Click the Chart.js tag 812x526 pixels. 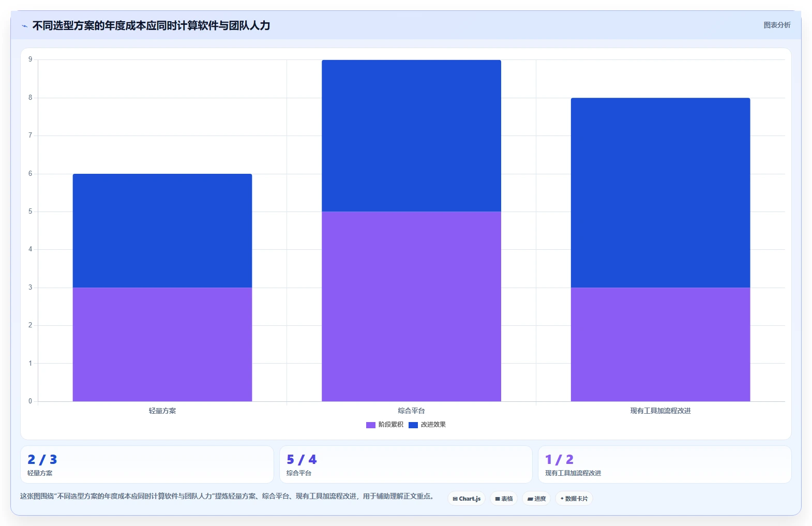(x=467, y=499)
